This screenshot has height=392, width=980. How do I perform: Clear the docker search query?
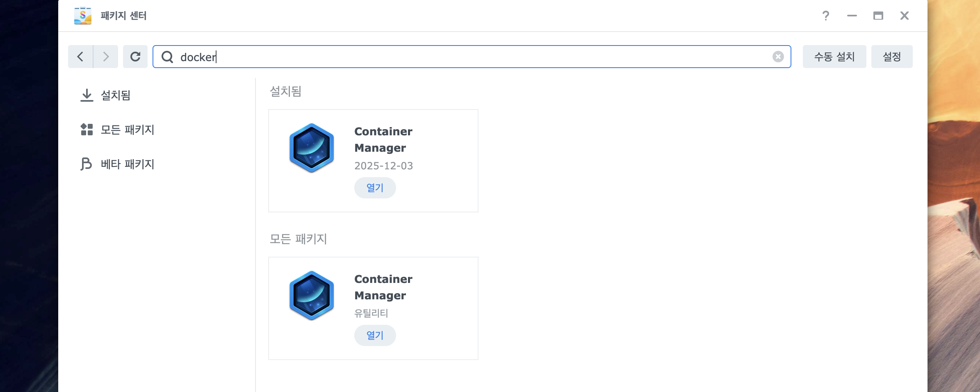[777, 57]
